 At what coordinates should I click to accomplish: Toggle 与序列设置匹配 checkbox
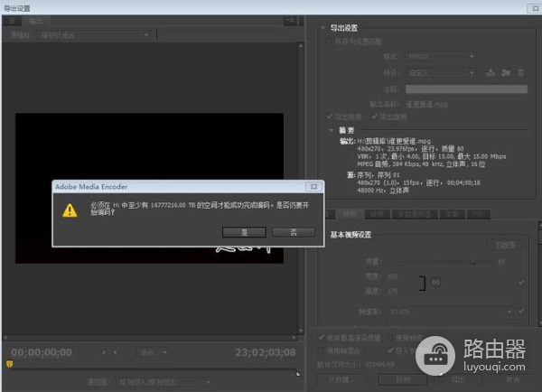click(328, 42)
